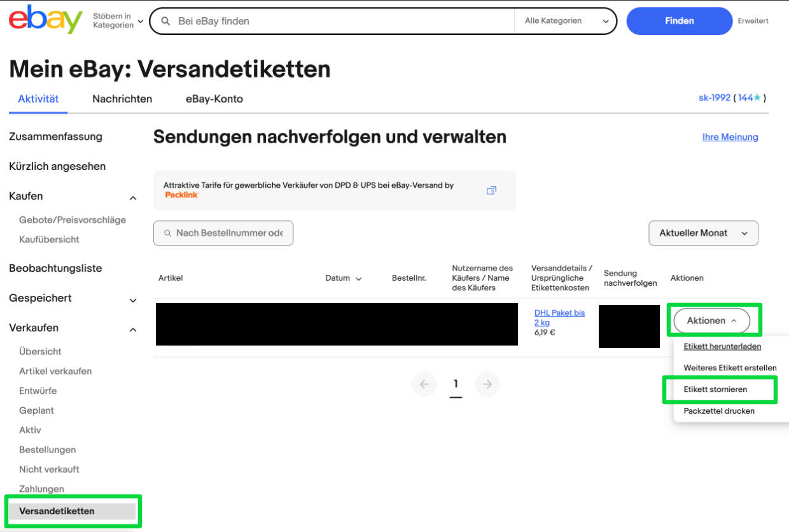The image size is (789, 532).
Task: Collapse the Aktionen dropdown button
Action: click(x=711, y=321)
